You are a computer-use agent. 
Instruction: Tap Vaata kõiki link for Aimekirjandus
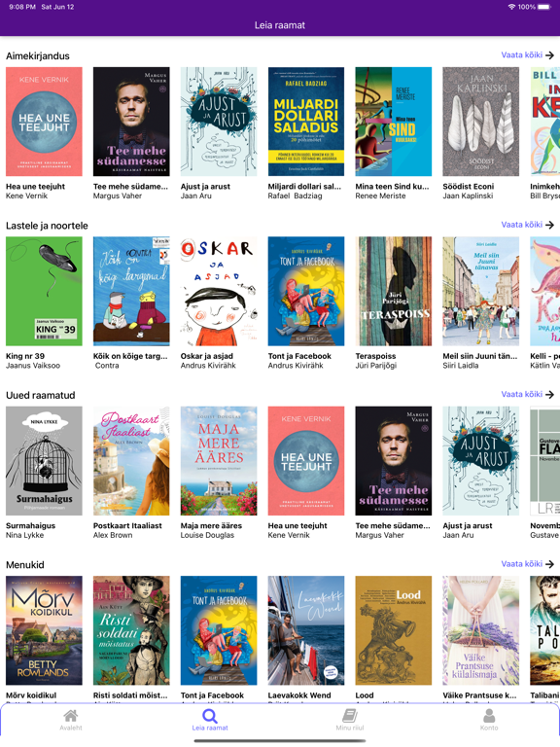521,54
